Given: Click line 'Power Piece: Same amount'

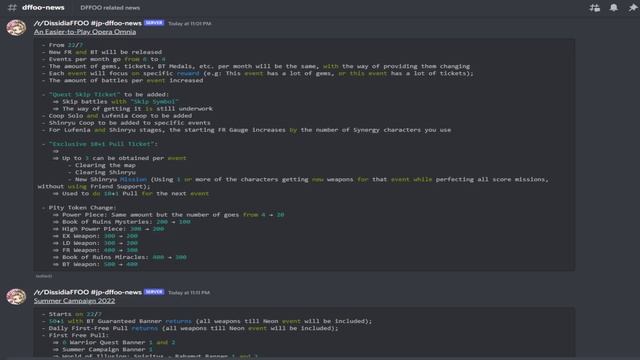Looking at the screenshot, I should (169, 215).
